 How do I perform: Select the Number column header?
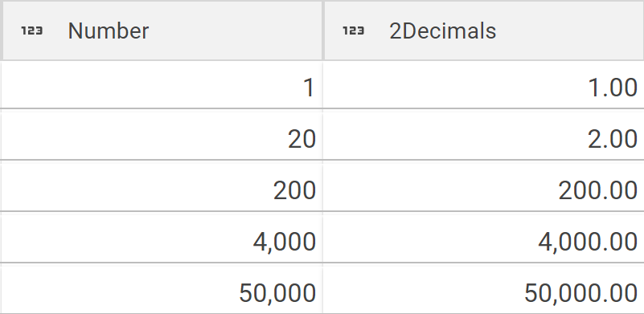162,31
